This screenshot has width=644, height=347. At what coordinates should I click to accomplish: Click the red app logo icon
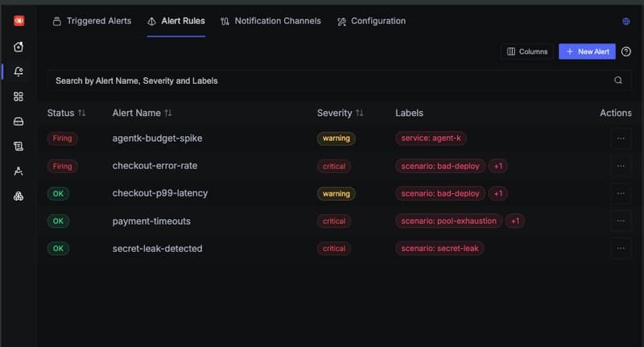point(19,21)
